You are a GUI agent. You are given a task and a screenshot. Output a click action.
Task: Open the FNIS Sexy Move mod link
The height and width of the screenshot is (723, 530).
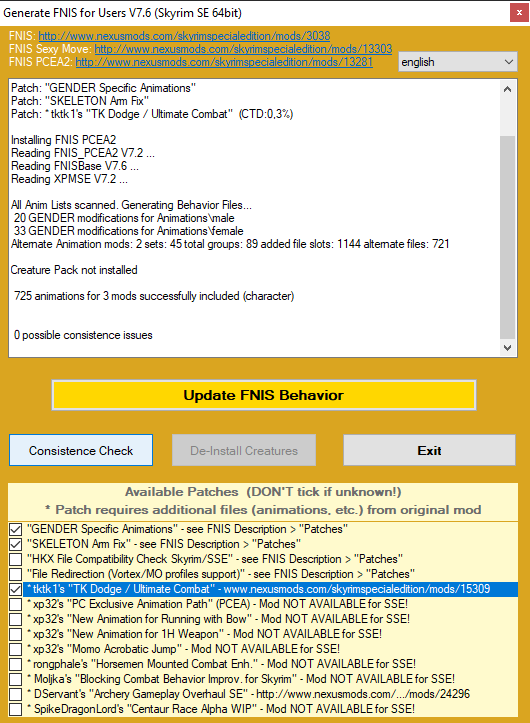tap(243, 49)
